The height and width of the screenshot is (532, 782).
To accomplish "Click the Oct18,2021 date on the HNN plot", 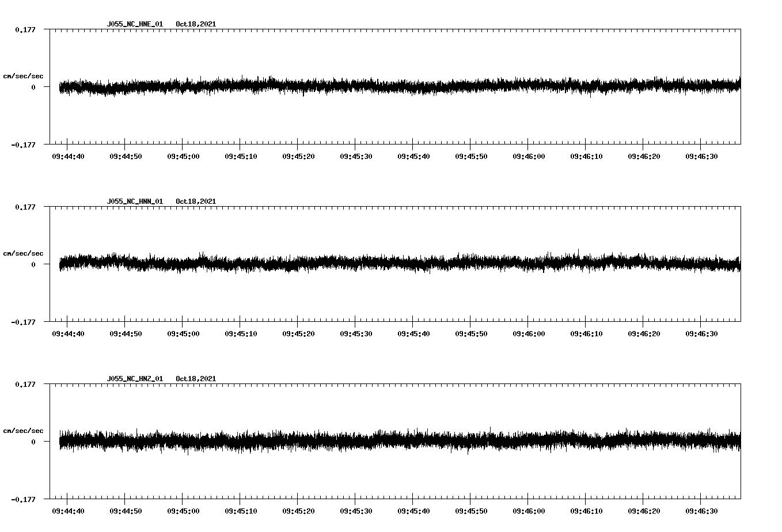I will click(196, 202).
